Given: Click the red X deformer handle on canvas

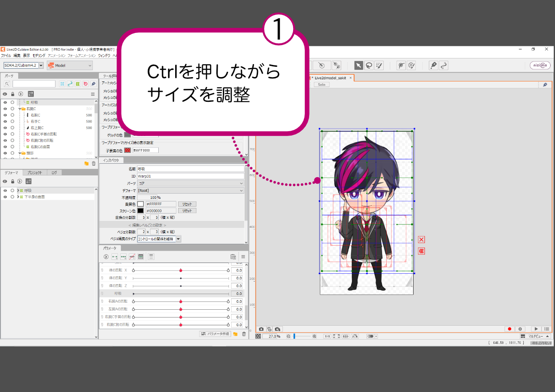Looking at the screenshot, I should click(x=421, y=240).
